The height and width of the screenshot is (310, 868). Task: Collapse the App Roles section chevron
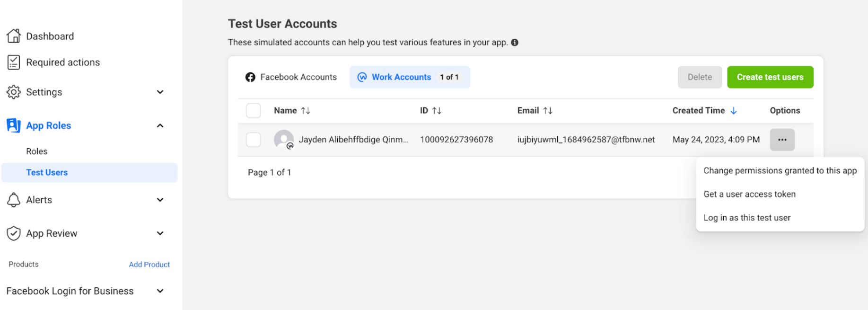[160, 125]
